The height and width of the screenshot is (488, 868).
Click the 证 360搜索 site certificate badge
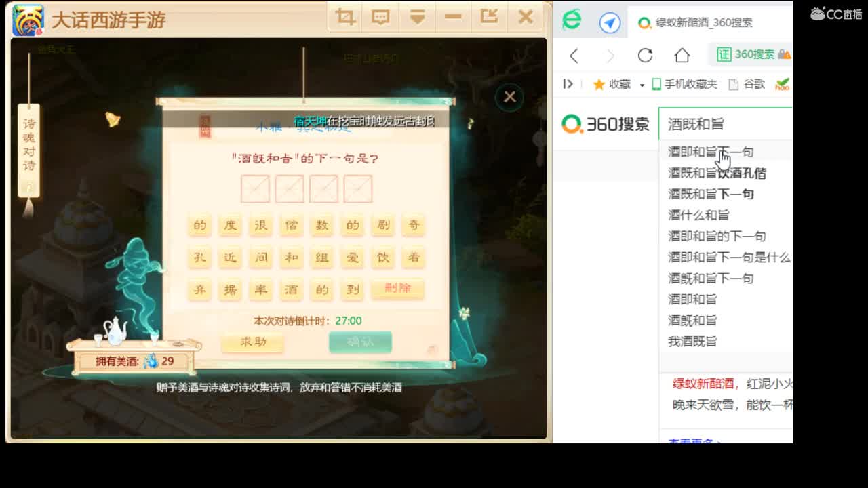745,54
